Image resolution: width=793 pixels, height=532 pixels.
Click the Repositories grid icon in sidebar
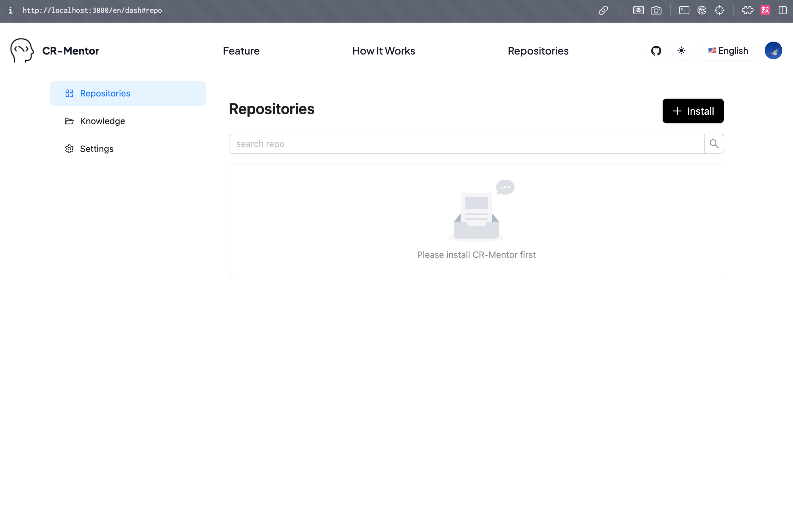[69, 93]
